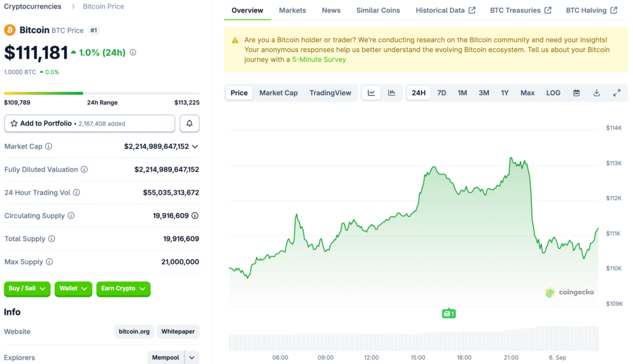This screenshot has height=364, width=633.
Task: Open the Wallet dropdown
Action: pos(73,289)
